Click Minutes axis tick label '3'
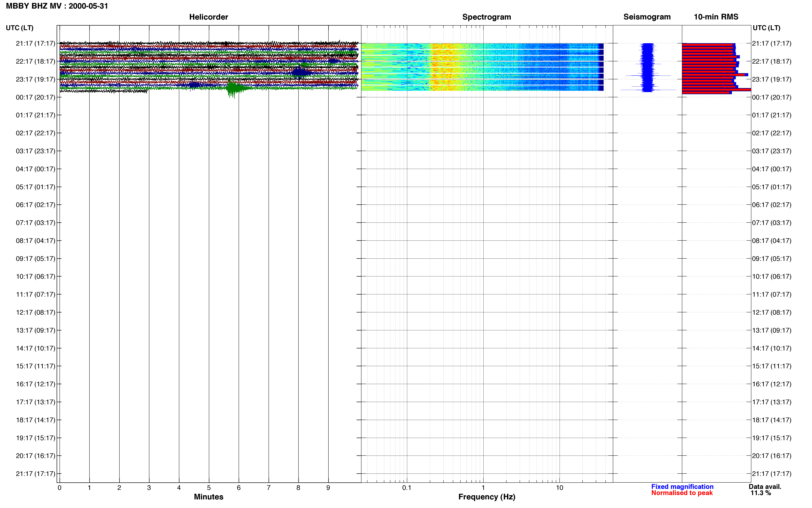Screen dimensions: 812x508 [x=149, y=487]
